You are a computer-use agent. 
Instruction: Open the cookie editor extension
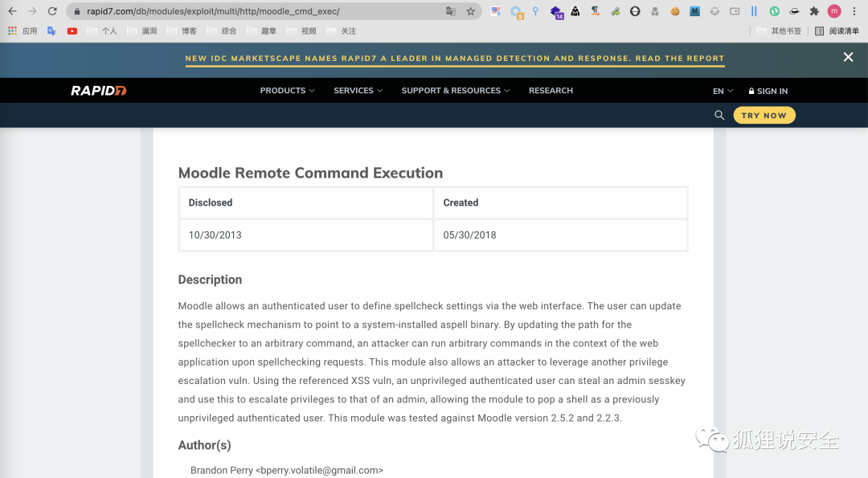click(x=675, y=11)
